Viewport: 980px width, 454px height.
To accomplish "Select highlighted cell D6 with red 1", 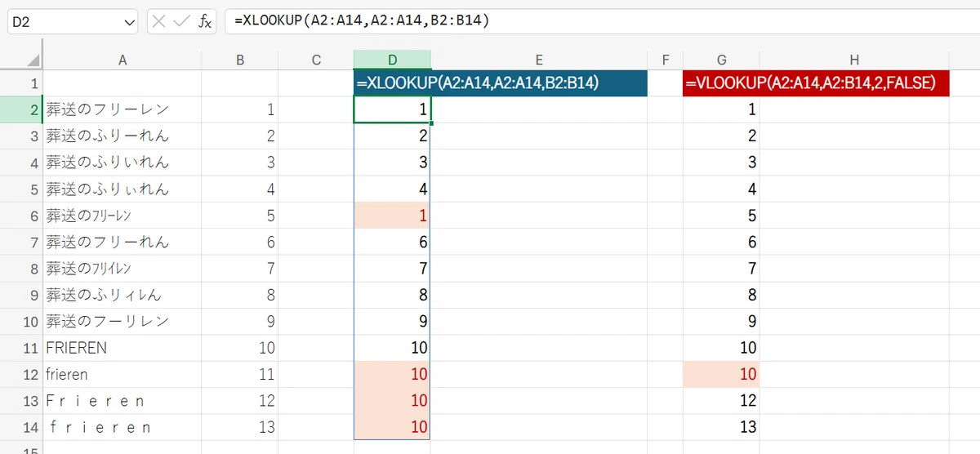I will click(393, 216).
